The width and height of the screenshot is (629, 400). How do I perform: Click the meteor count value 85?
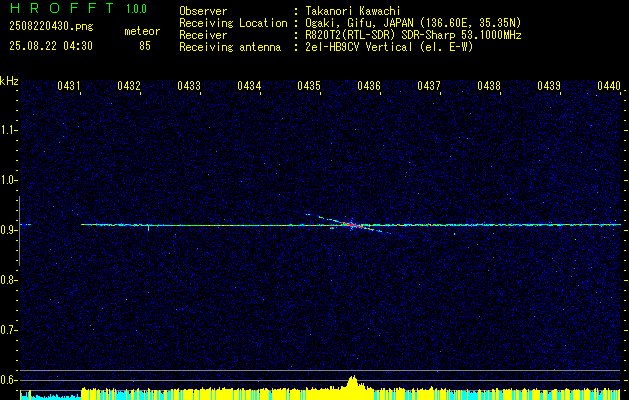click(145, 46)
